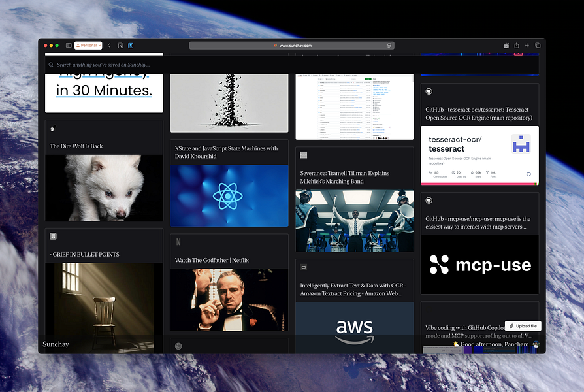The image size is (584, 392).
Task: Click the mcp-use logo thumbnail
Action: coord(479,265)
